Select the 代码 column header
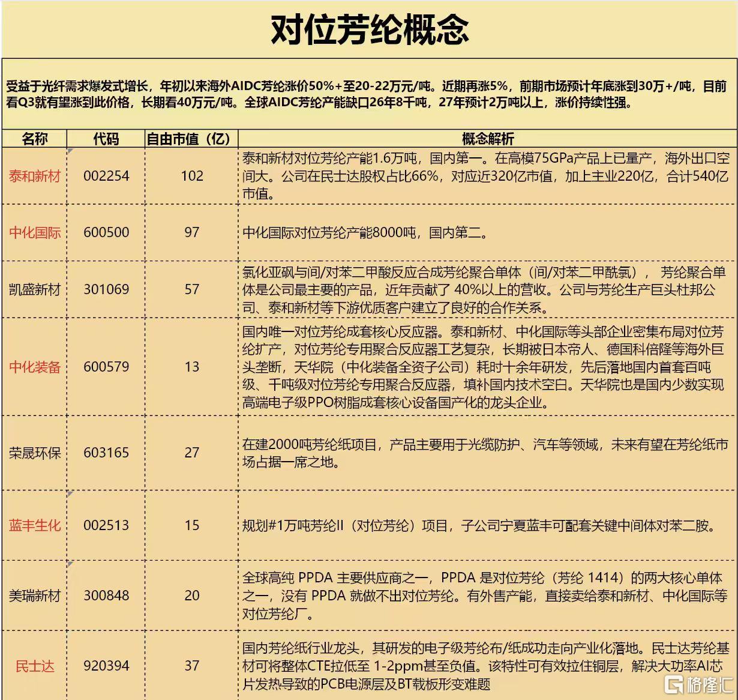Image resolution: width=738 pixels, height=700 pixels. 106,139
